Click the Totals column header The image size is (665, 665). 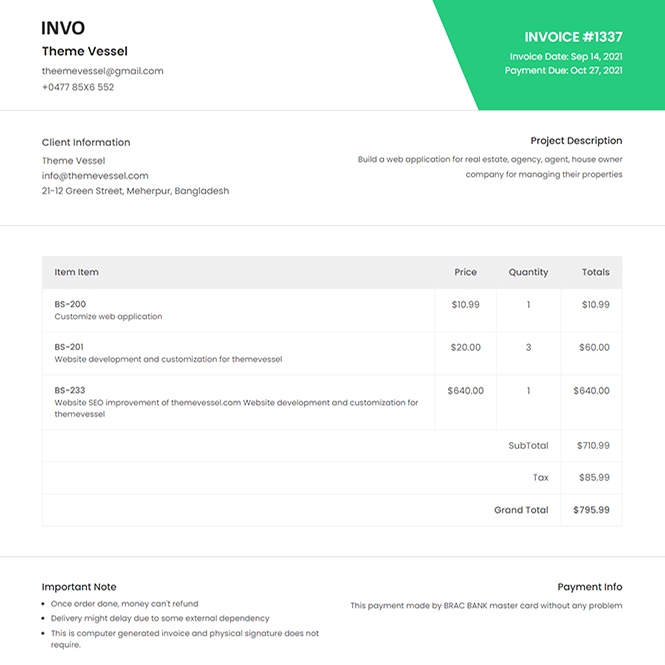pyautogui.click(x=596, y=272)
